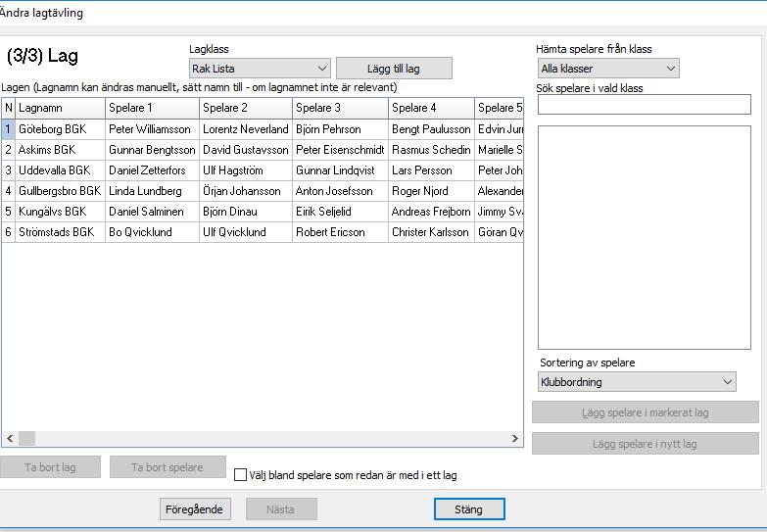Select player Daniel Zetterfors
This screenshot has width=767, height=532.
pyautogui.click(x=152, y=170)
